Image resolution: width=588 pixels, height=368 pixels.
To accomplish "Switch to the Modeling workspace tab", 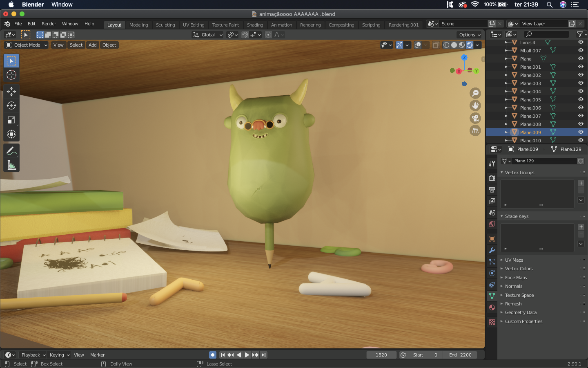I will tap(139, 25).
